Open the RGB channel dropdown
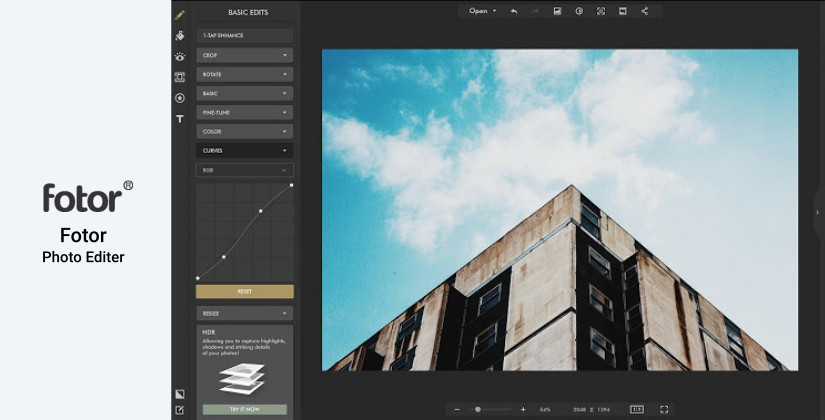The image size is (825, 420). 245,170
